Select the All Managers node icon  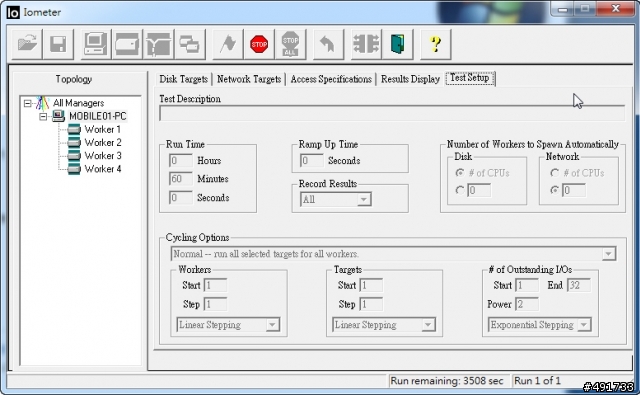[x=42, y=103]
